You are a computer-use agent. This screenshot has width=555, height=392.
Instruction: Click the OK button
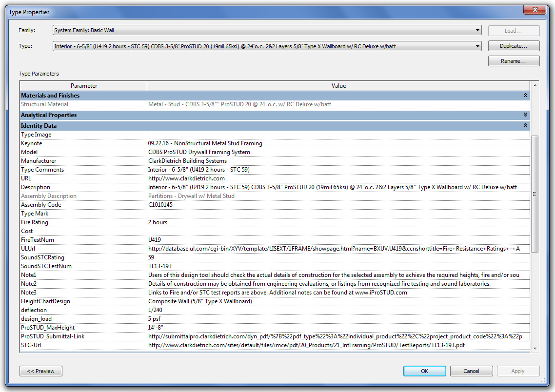pyautogui.click(x=424, y=371)
